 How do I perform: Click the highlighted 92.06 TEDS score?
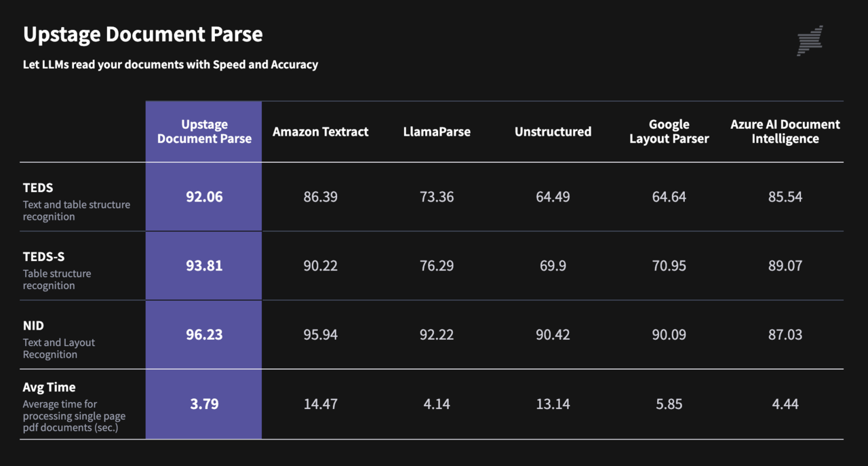point(204,197)
